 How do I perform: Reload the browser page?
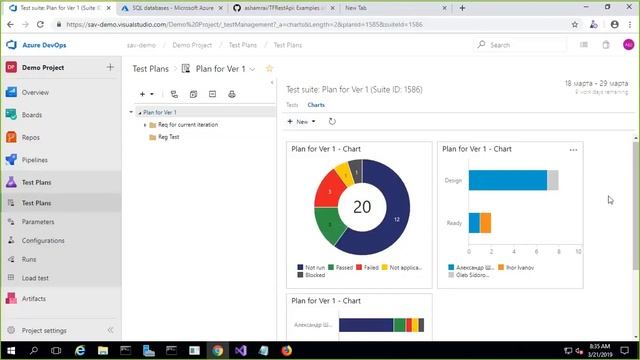(40, 24)
